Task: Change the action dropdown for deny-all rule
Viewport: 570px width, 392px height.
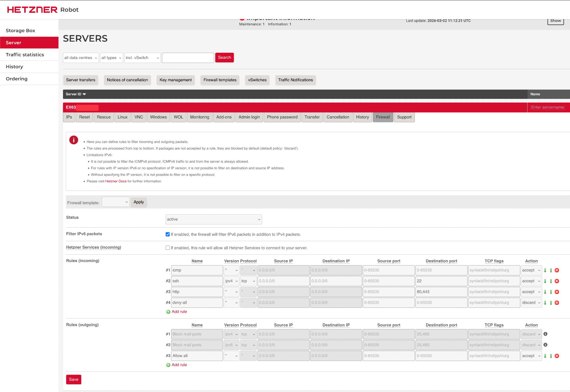Action: click(x=531, y=303)
